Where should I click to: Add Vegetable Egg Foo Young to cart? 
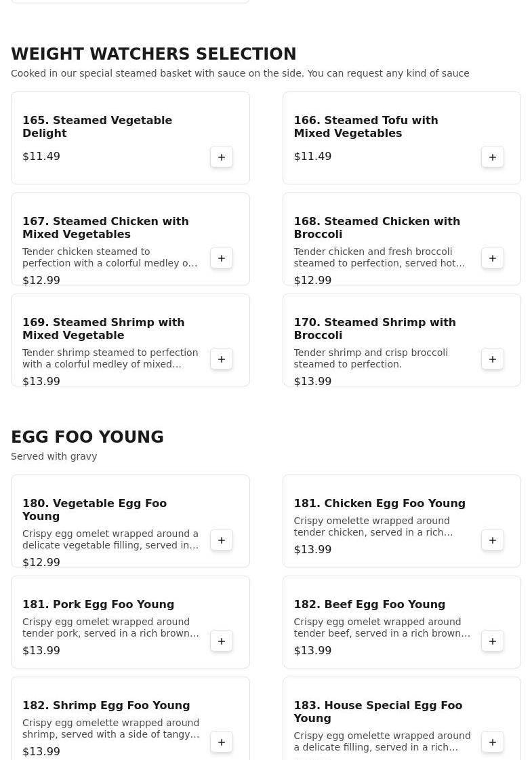pyautogui.click(x=222, y=540)
